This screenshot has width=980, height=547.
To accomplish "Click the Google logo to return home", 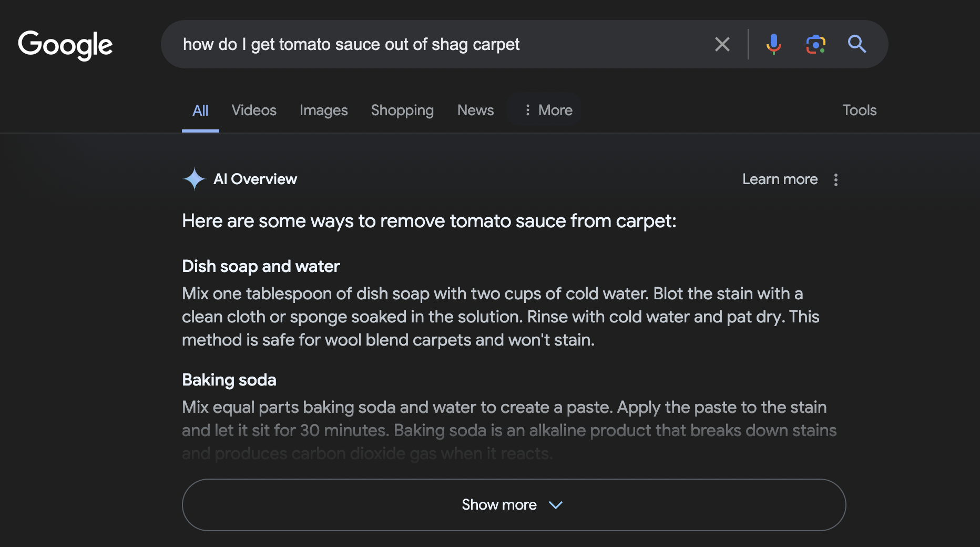I will (65, 45).
